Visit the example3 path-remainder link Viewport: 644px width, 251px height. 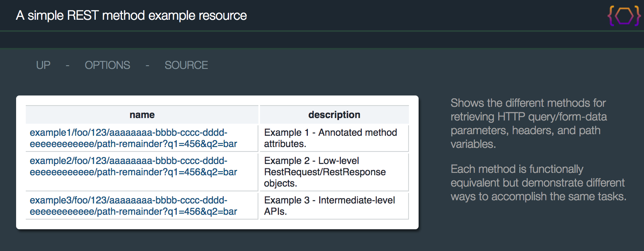pyautogui.click(x=133, y=206)
